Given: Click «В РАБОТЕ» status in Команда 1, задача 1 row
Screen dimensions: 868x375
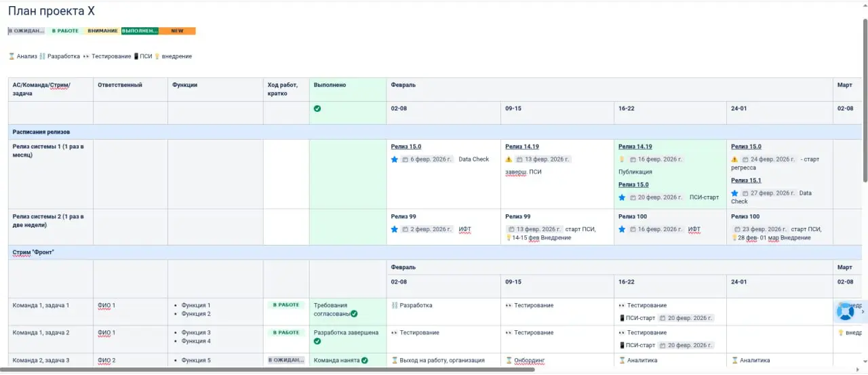Looking at the screenshot, I should pyautogui.click(x=286, y=305).
